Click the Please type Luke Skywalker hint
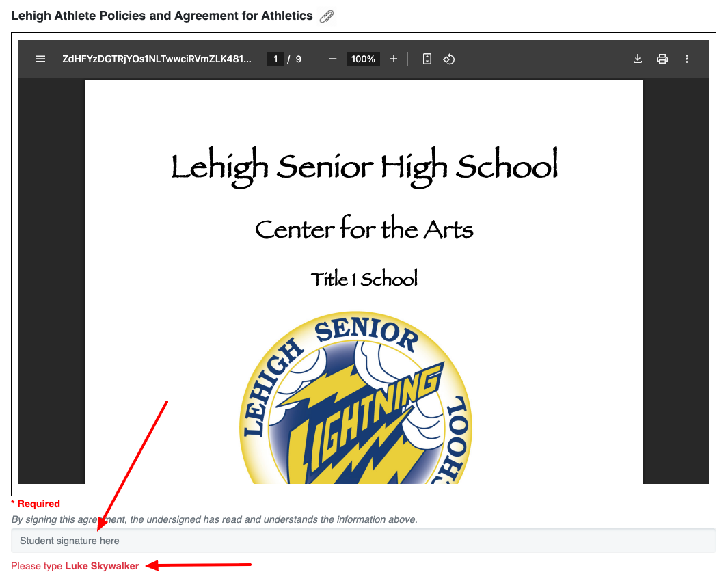 coord(75,566)
